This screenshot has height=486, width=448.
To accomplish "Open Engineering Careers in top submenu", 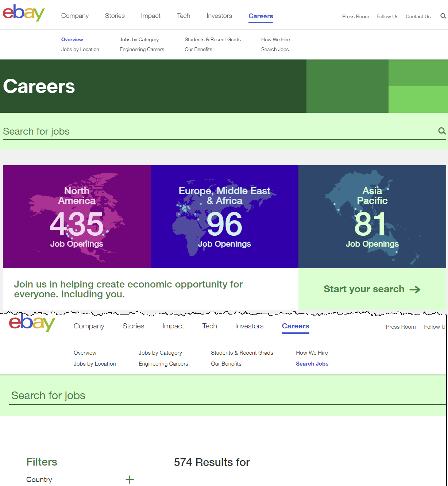I will coord(142,49).
